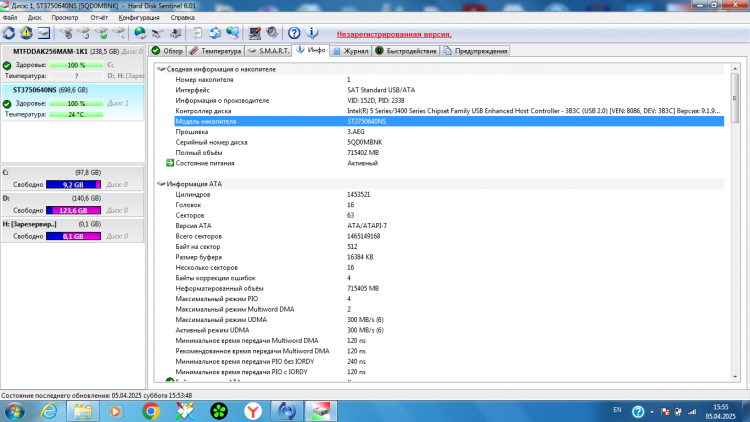750x422 pixels.
Task: Select the highlighted Модель накопителя row
Action: 449,122
